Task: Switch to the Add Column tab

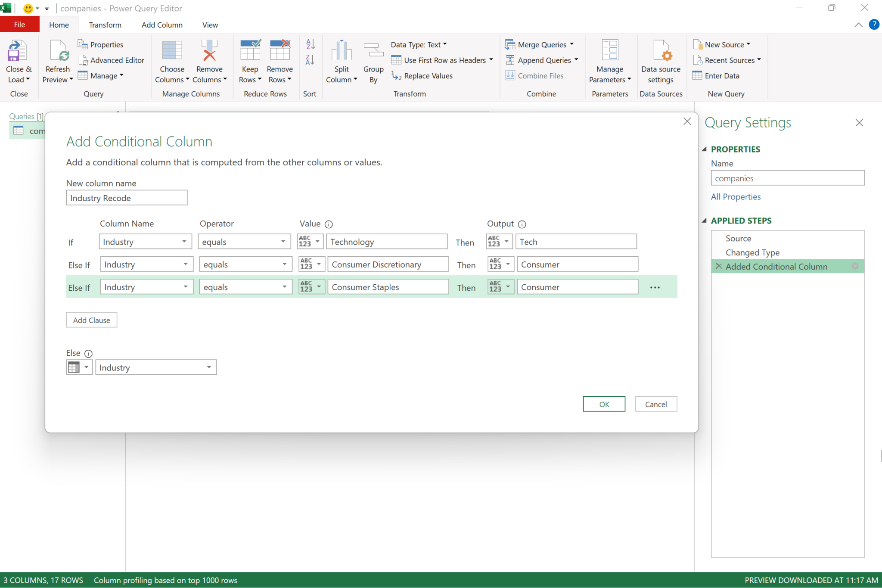Action: click(162, 25)
